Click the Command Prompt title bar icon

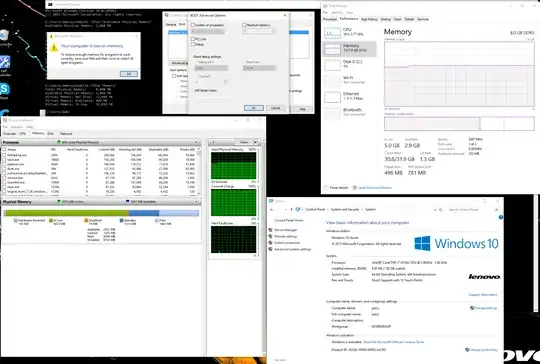tap(50, 4)
